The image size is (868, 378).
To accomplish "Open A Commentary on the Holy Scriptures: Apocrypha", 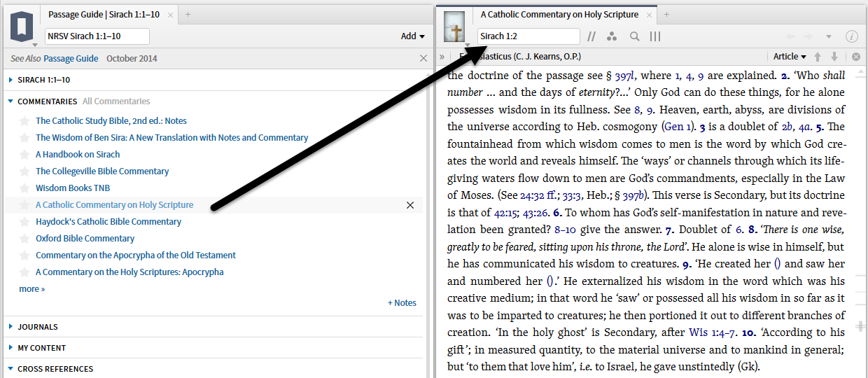I will [129, 272].
